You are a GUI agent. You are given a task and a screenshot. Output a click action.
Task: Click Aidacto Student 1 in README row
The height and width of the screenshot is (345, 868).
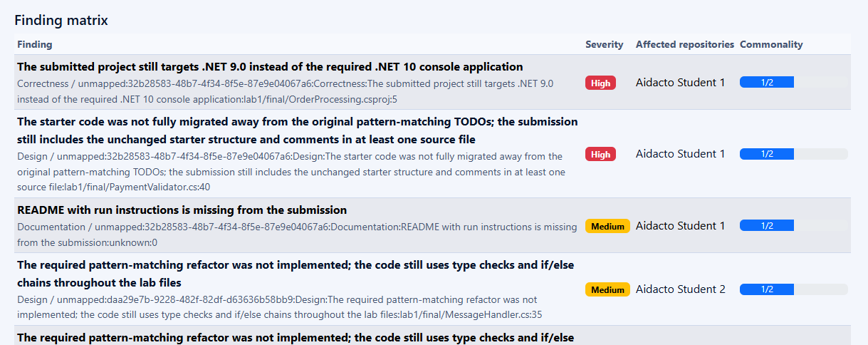tap(680, 226)
